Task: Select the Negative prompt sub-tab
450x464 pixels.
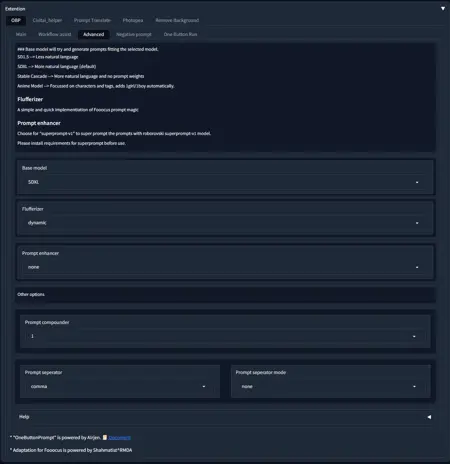Action: [134, 34]
